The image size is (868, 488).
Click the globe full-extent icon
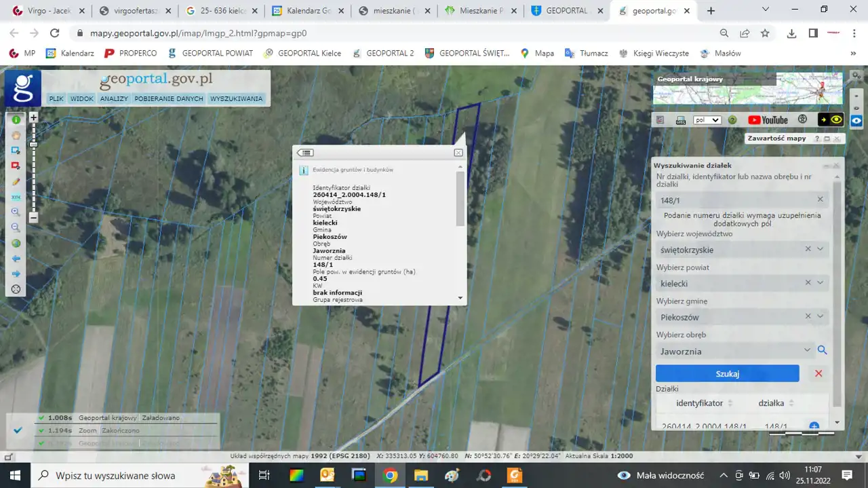point(16,243)
